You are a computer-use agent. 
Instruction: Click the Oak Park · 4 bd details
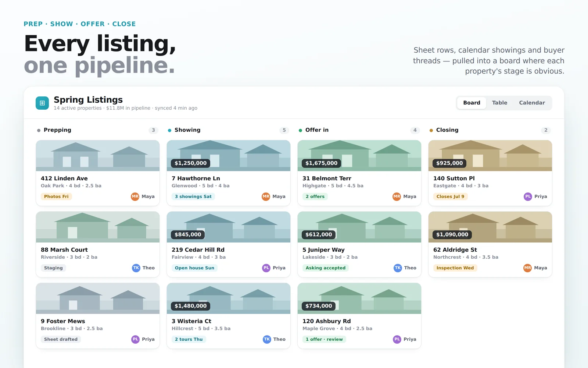[71, 186]
